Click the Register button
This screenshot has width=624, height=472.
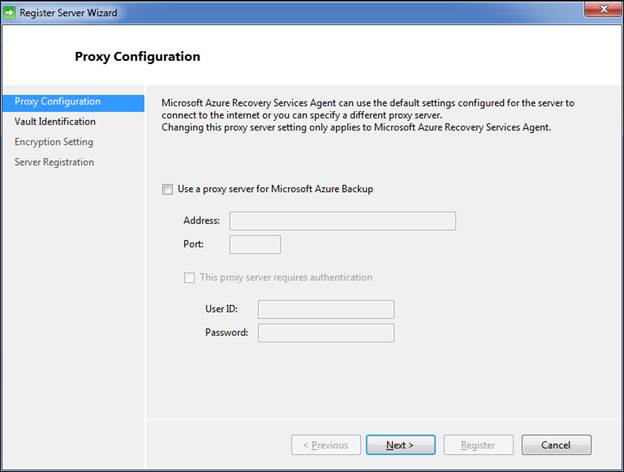pos(478,445)
